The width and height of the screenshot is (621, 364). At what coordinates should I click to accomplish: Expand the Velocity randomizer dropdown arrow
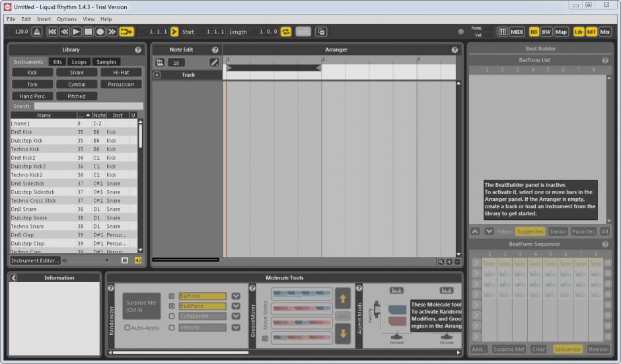236,328
